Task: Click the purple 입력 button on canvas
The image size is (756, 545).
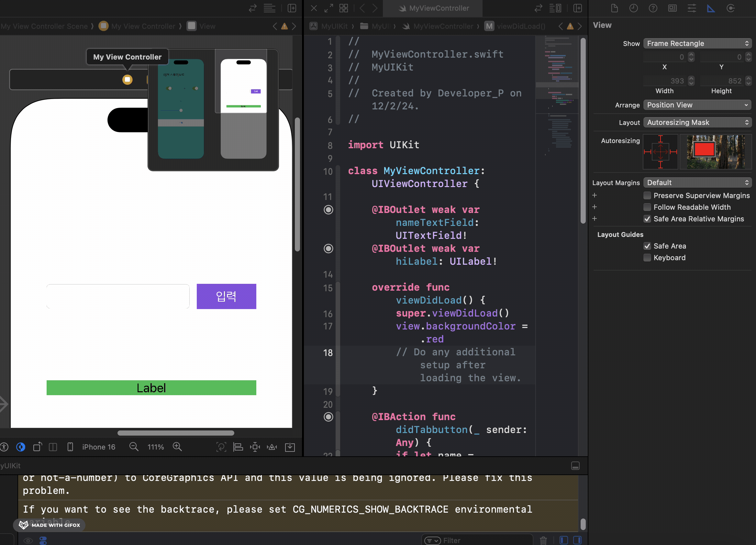Action: click(226, 296)
